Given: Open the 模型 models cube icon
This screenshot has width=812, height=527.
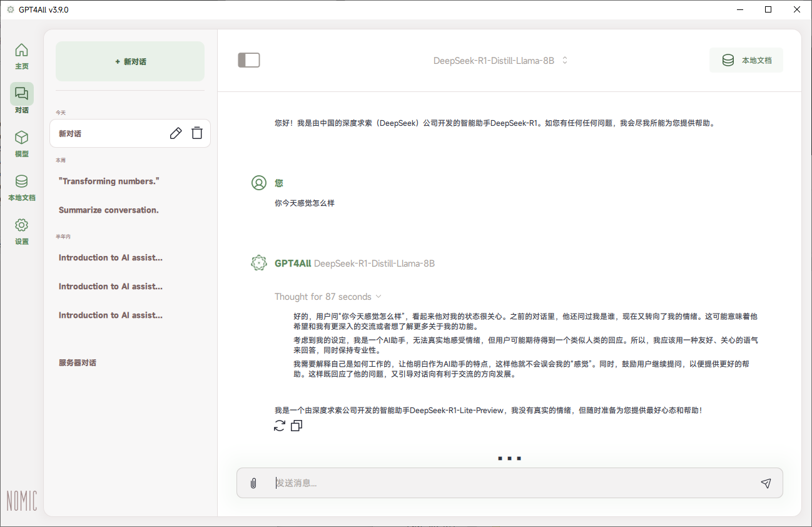Looking at the screenshot, I should (22, 138).
